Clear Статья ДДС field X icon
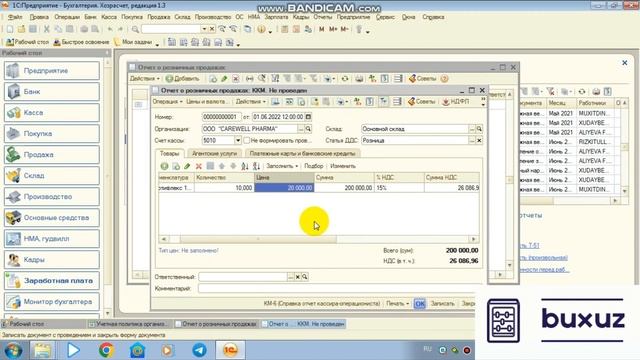640x360 pixels. pos(479,140)
